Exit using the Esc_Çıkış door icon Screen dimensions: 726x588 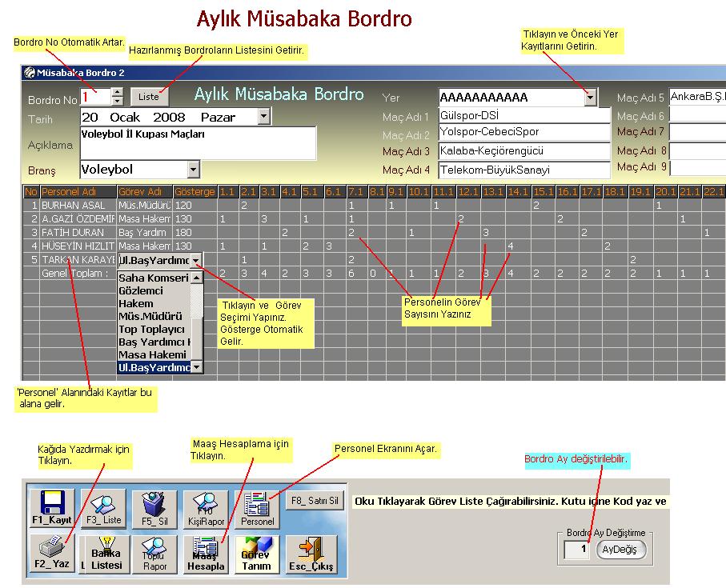[311, 554]
